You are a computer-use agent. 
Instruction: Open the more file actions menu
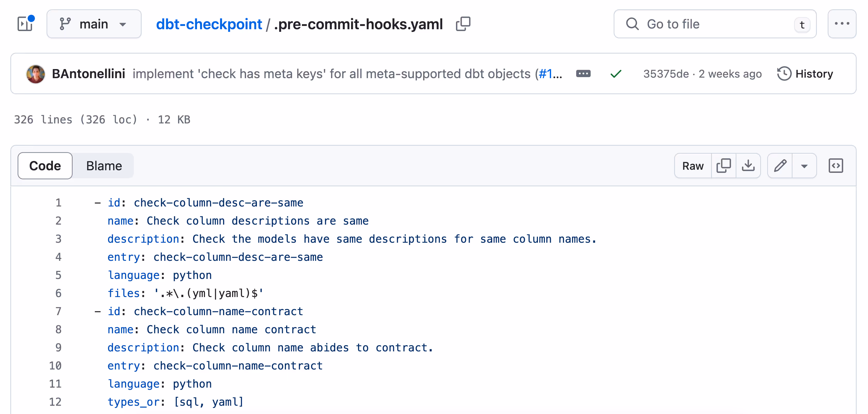(x=842, y=24)
